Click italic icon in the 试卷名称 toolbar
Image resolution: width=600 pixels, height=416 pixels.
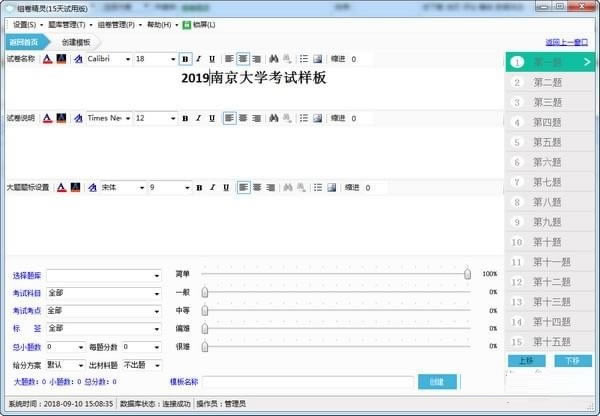198,60
